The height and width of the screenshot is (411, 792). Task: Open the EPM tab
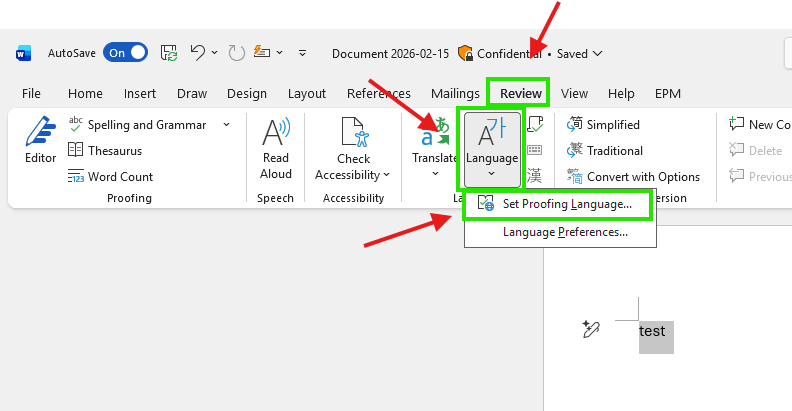[x=668, y=93]
